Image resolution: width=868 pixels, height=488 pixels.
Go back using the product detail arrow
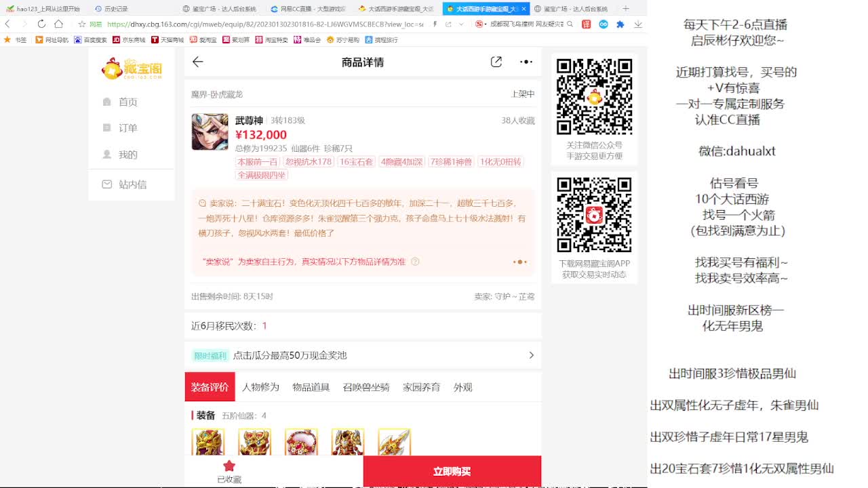pyautogui.click(x=197, y=62)
